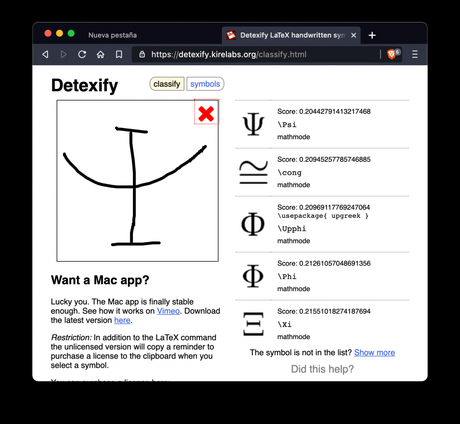Click the 'Want a Mac app?' heading

100,280
